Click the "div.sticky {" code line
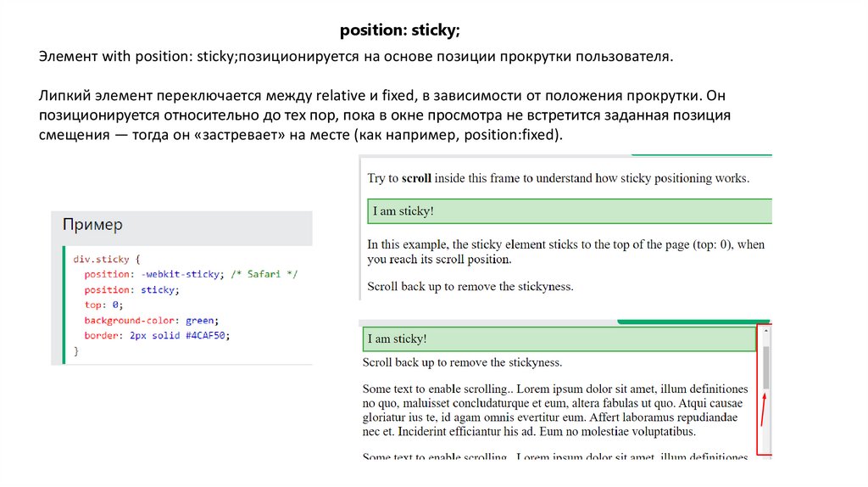The width and height of the screenshot is (868, 487). (x=106, y=259)
